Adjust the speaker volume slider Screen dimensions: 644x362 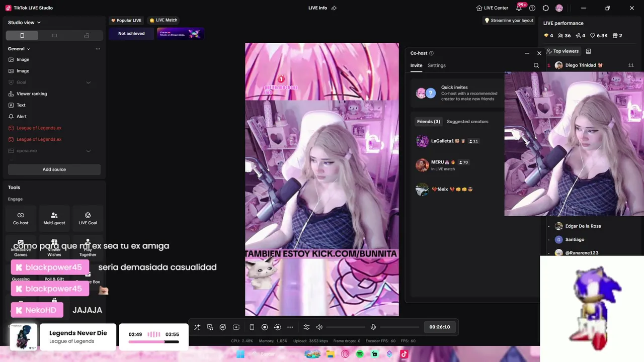click(x=346, y=327)
